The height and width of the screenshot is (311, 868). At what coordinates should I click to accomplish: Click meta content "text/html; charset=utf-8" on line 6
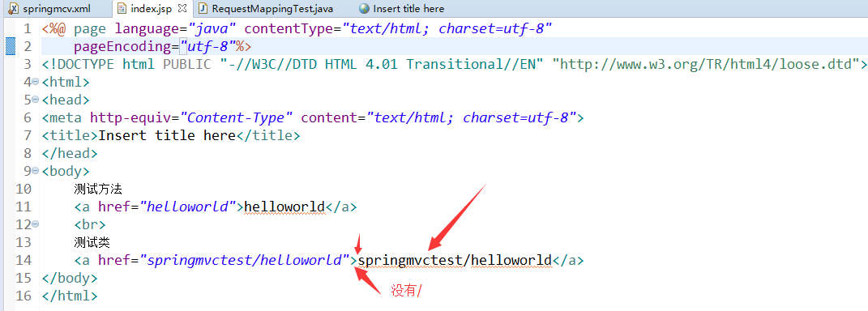(x=472, y=117)
